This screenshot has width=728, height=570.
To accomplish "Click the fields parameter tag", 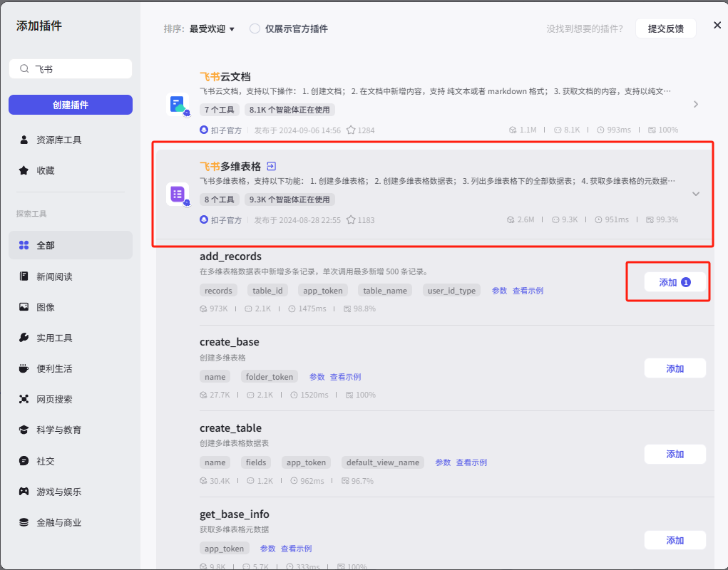I will pyautogui.click(x=256, y=462).
